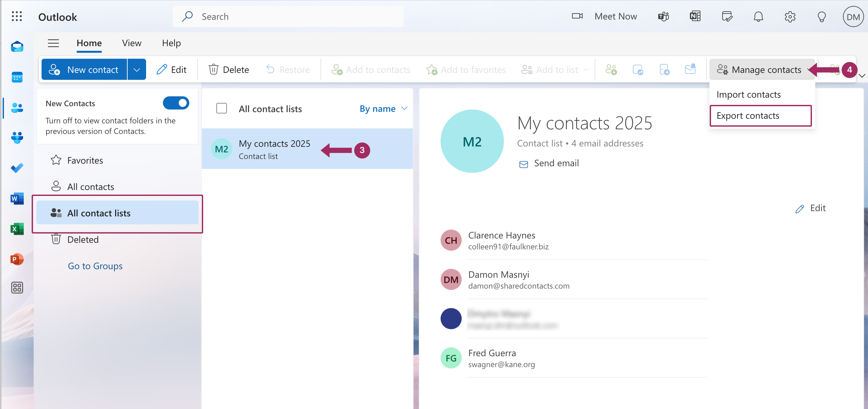Screen dimensions: 868x409
Task: Expand the New contact dropdown arrow
Action: tap(137, 69)
